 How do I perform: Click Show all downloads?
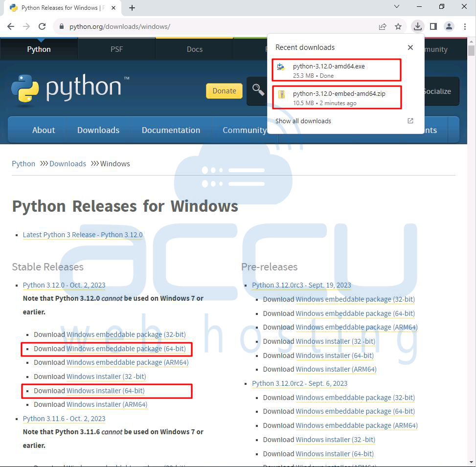(x=303, y=121)
